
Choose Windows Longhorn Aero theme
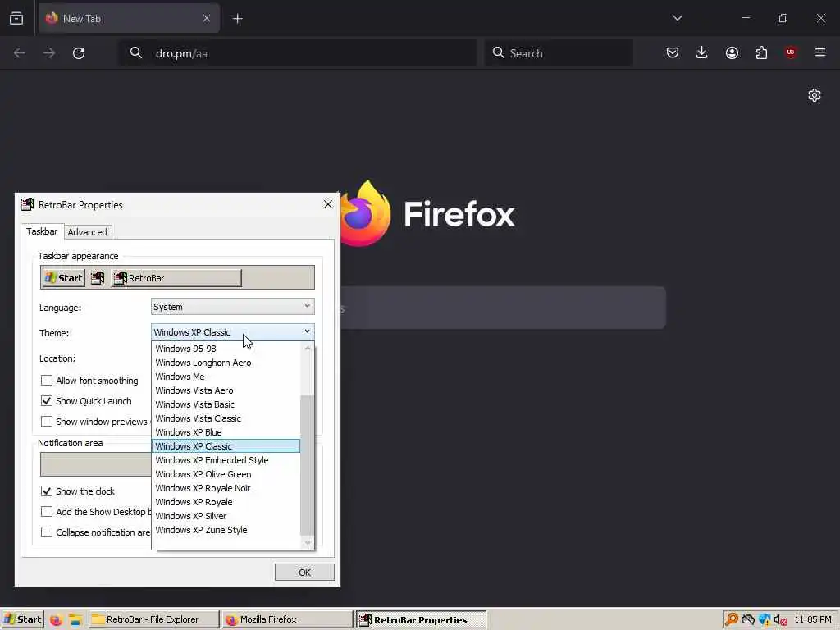pyautogui.click(x=226, y=363)
